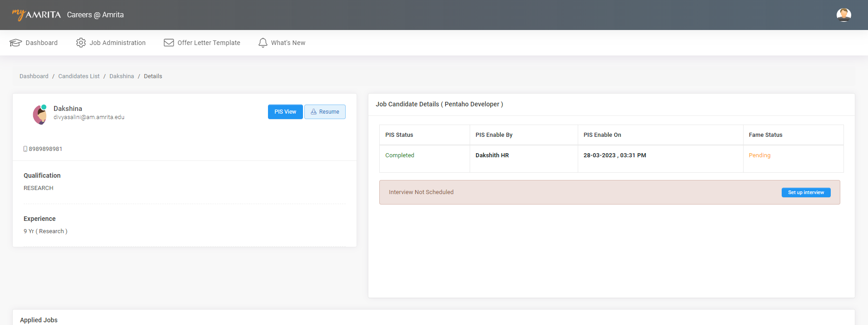
Task: Click the Pending fame status
Action: point(759,155)
